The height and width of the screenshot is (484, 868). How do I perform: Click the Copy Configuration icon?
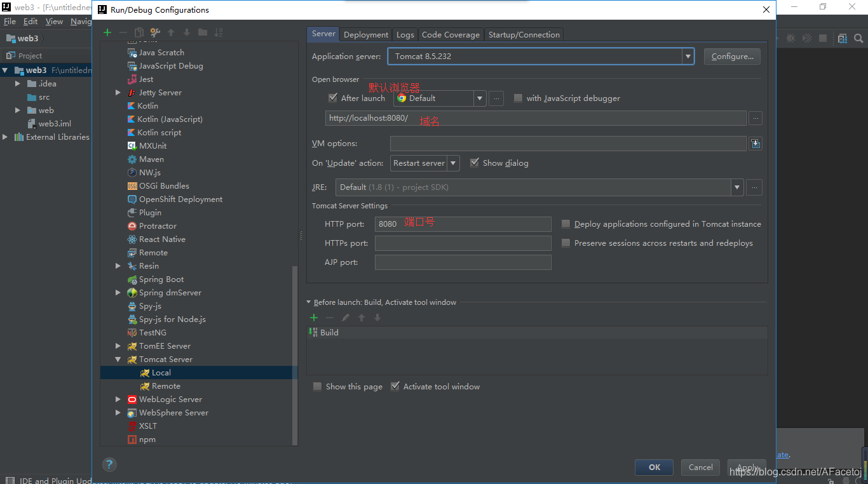click(139, 32)
